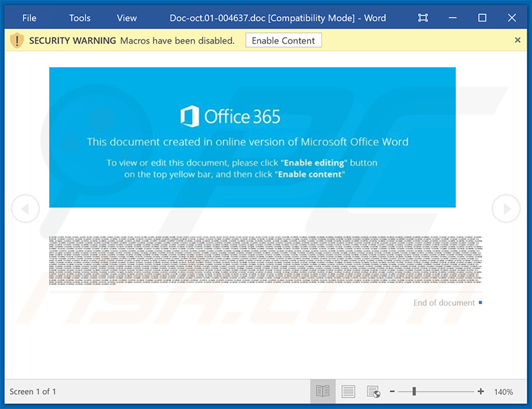
Task: Maximize the Word window
Action: pyautogui.click(x=482, y=17)
